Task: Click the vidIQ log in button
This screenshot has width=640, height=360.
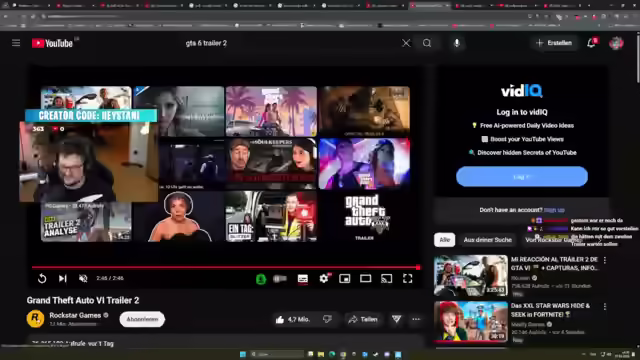Action: 522,176
